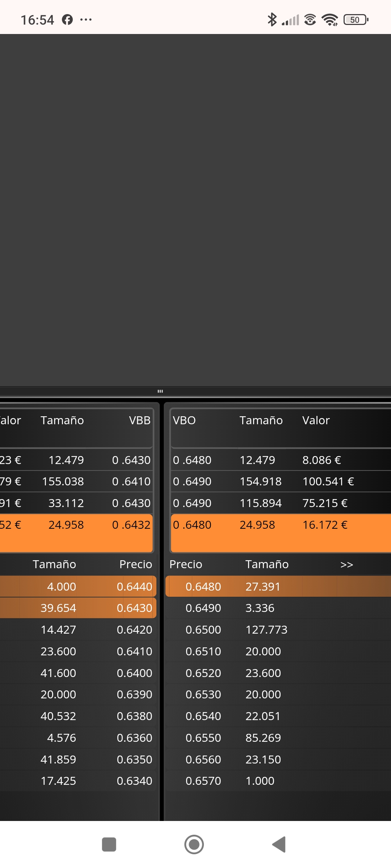Select the VBO column header
This screenshot has height=868, width=391.
coord(184,420)
